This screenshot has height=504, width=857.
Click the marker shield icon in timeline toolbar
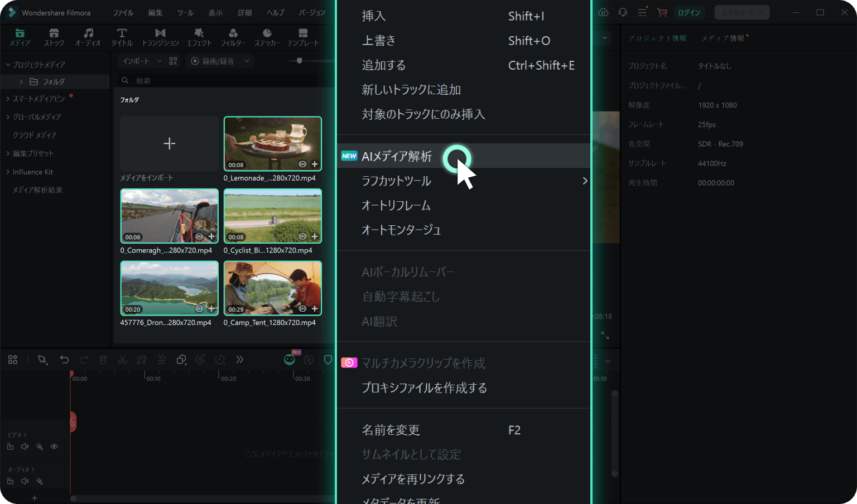coord(328,360)
